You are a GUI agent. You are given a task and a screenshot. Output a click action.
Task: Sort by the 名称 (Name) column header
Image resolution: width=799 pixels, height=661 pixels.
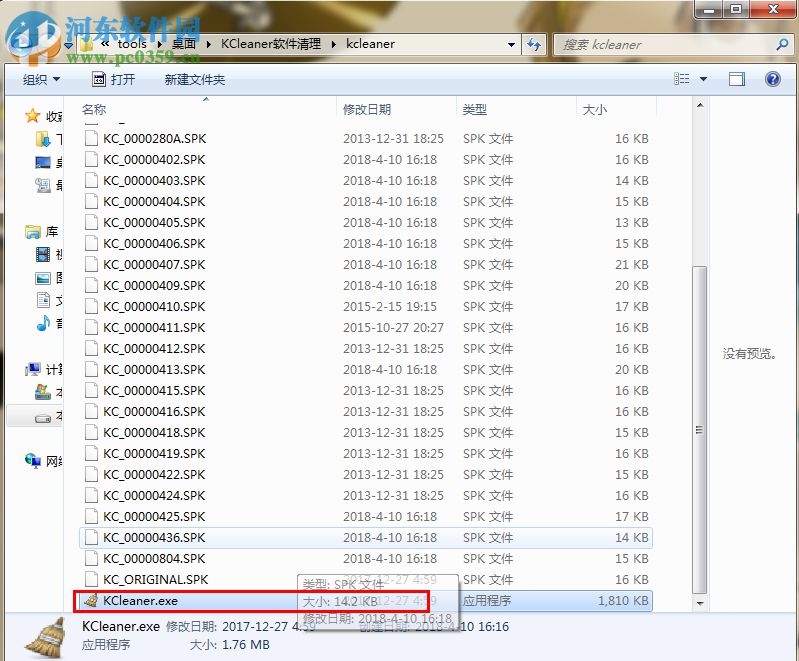click(94, 110)
